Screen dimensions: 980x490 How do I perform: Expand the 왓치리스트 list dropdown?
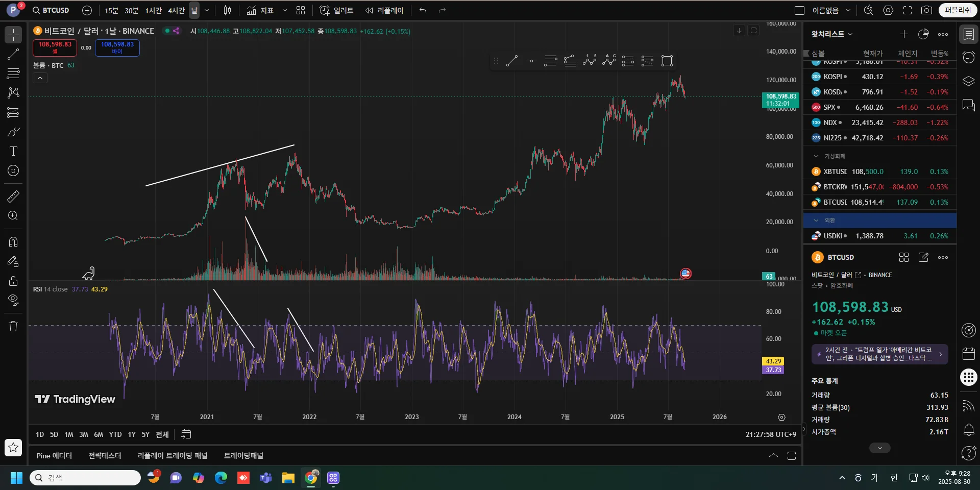832,34
